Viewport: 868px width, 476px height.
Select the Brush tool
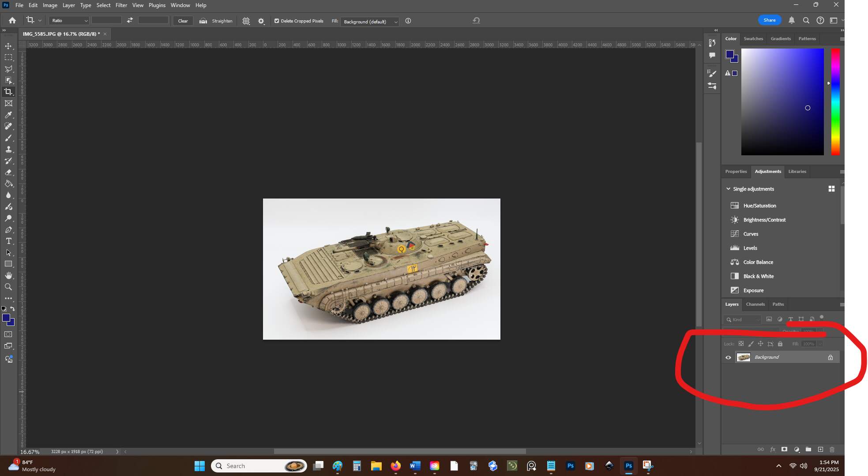click(x=8, y=138)
